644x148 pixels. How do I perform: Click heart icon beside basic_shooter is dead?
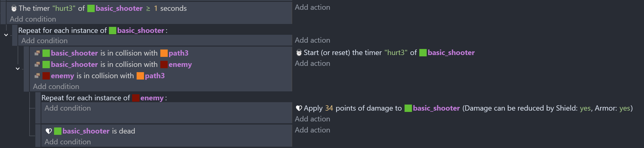pos(49,131)
